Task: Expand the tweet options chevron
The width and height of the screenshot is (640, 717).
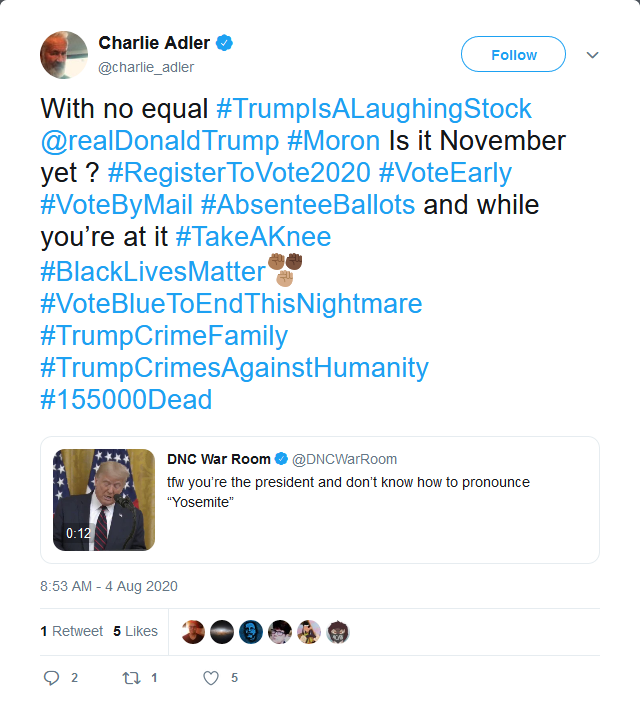Action: [592, 55]
